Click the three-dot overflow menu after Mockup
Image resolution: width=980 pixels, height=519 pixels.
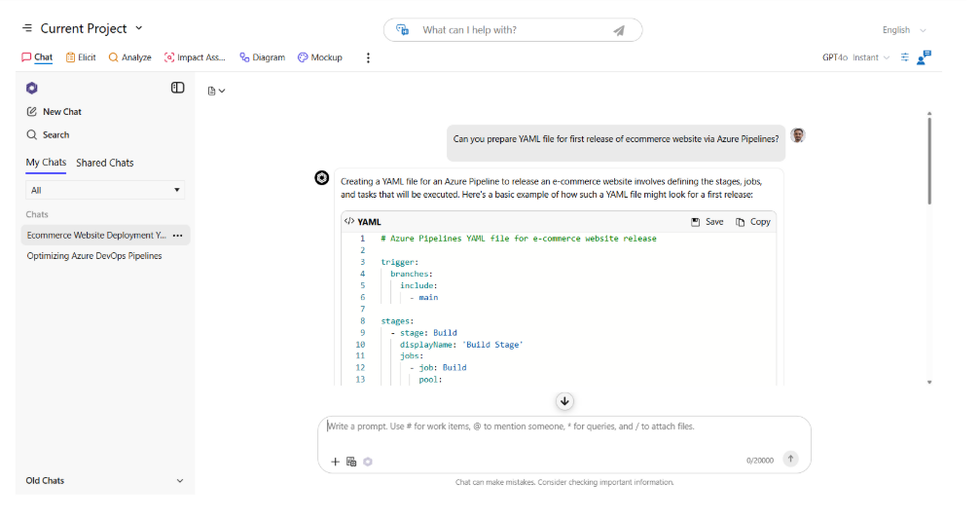coord(368,57)
